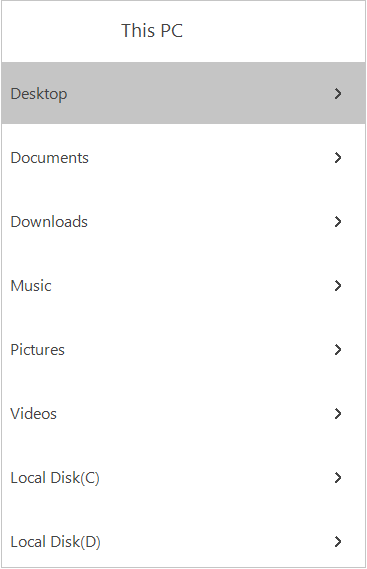Viewport: 367px width, 569px height.
Task: Open the Documents folder entry
Action: click(x=49, y=158)
